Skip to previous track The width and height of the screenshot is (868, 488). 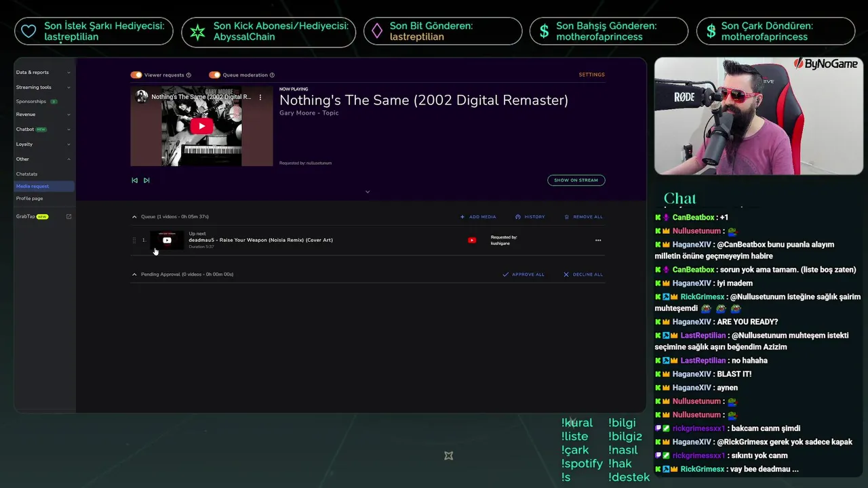point(134,180)
